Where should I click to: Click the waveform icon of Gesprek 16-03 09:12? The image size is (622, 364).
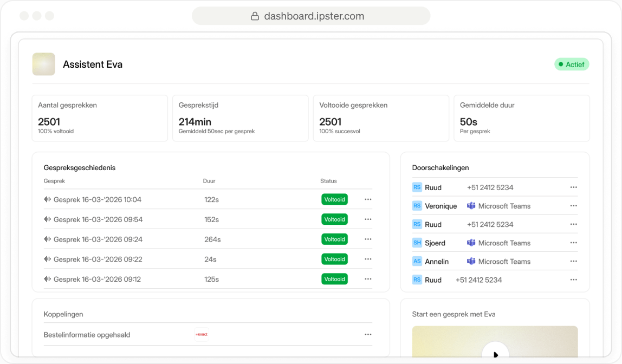(47, 279)
